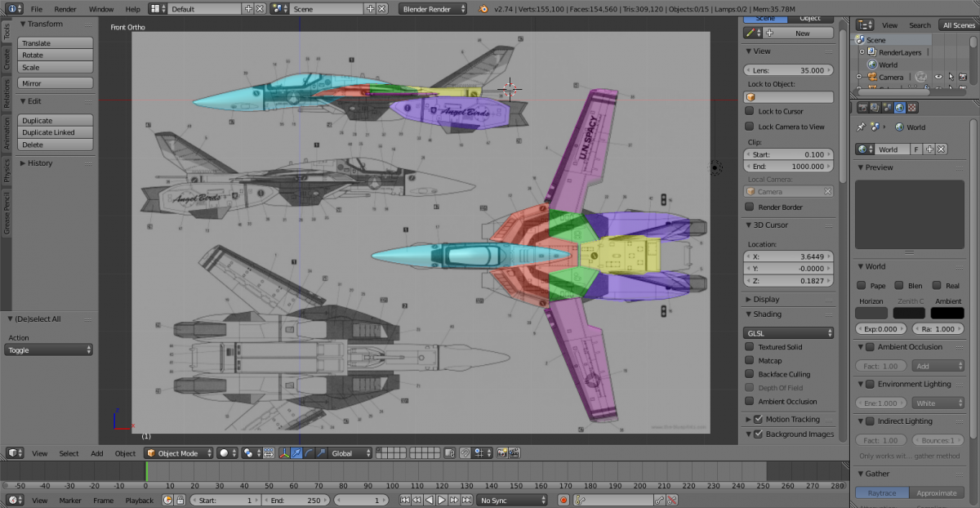The width and height of the screenshot is (980, 508).
Task: Enable Lock Camera to View checkbox
Action: (x=750, y=127)
